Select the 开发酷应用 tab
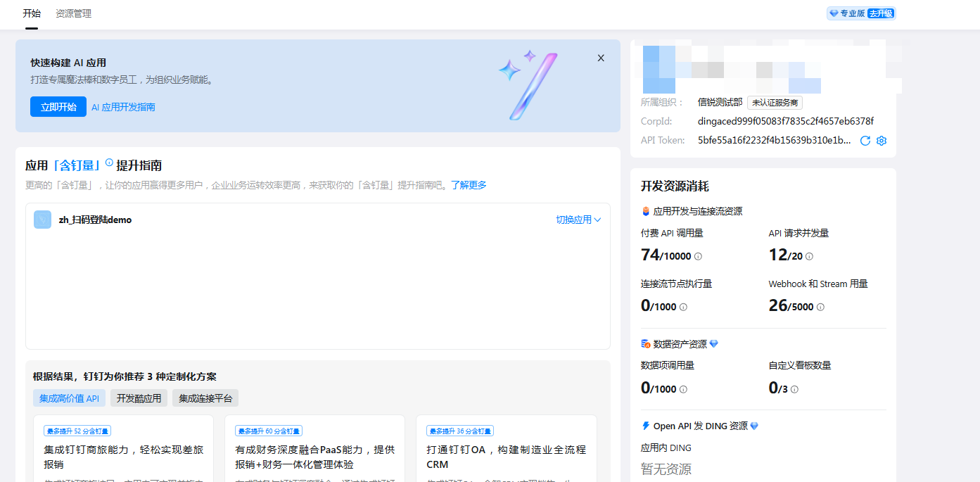 (x=139, y=398)
